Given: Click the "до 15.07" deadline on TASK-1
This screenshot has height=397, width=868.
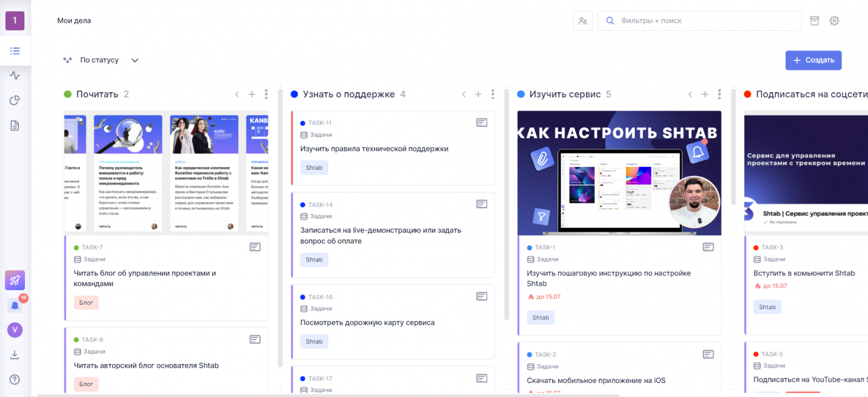Looking at the screenshot, I should tap(545, 297).
